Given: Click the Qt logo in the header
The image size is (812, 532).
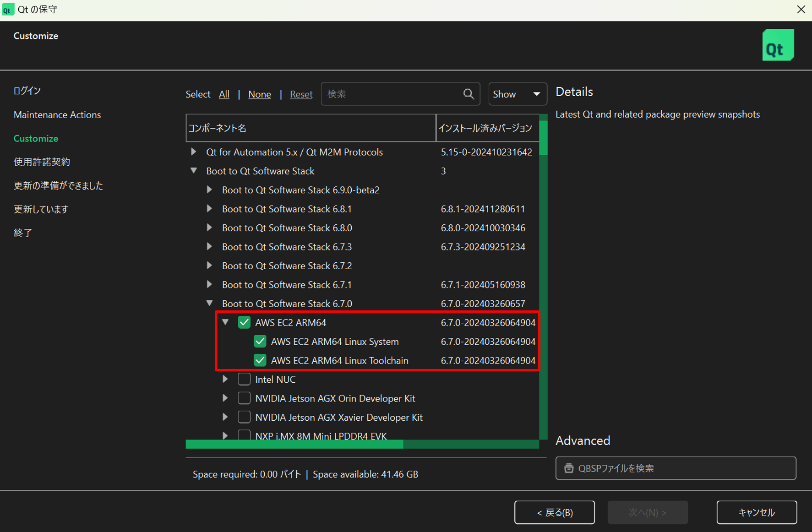Looking at the screenshot, I should 778,45.
